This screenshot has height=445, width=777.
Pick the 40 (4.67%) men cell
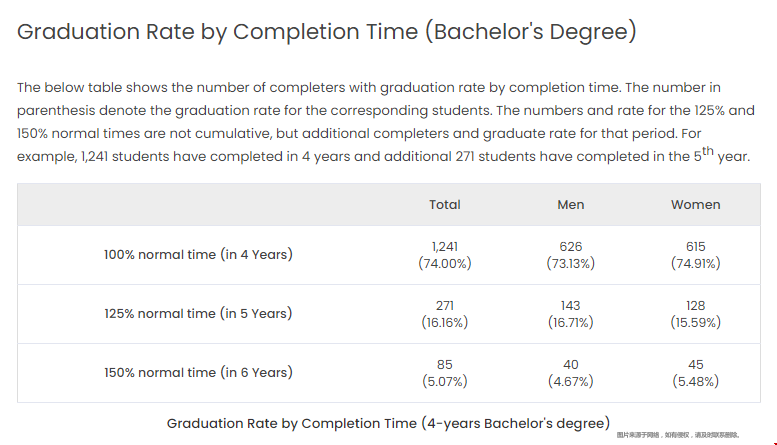pyautogui.click(x=571, y=373)
